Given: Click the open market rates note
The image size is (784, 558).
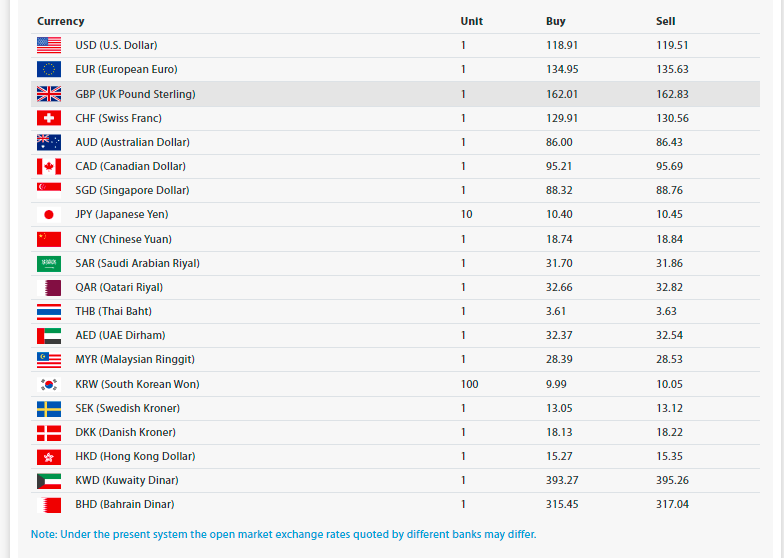Looking at the screenshot, I should 284,534.
